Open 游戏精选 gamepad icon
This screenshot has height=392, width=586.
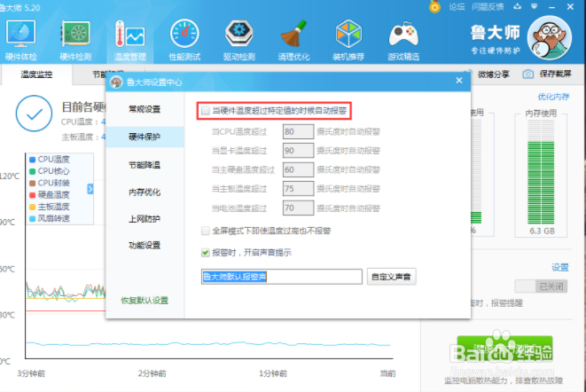pos(403,35)
